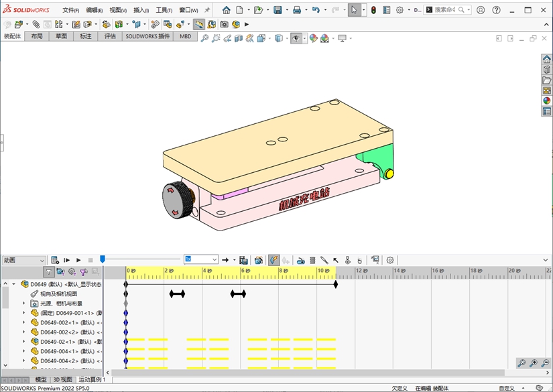Viewport: 553px width, 392px height.
Task: Toggle the Autokey button
Action: click(x=273, y=260)
